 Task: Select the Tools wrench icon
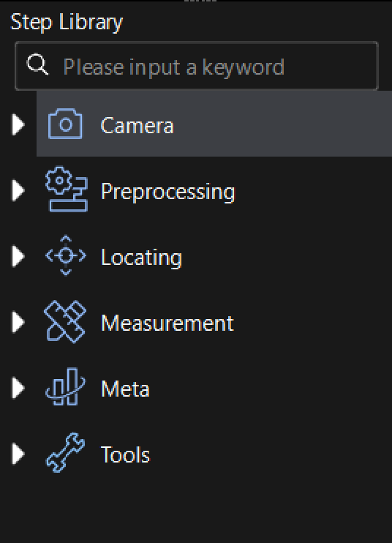point(65,452)
